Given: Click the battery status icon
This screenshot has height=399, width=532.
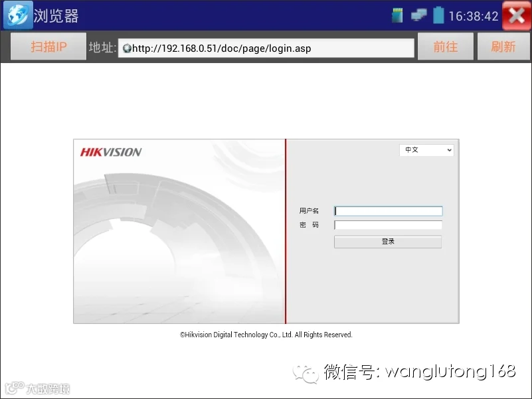Looking at the screenshot, I should pos(438,15).
